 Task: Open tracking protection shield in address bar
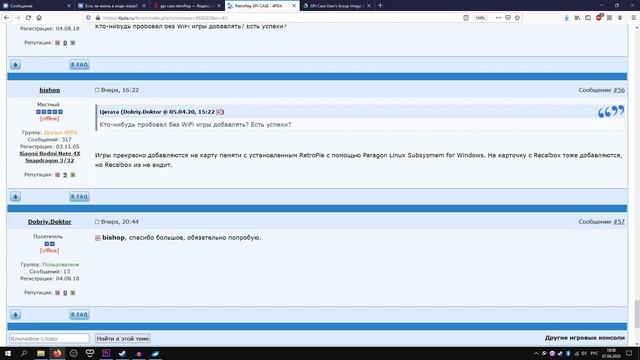tap(88, 18)
